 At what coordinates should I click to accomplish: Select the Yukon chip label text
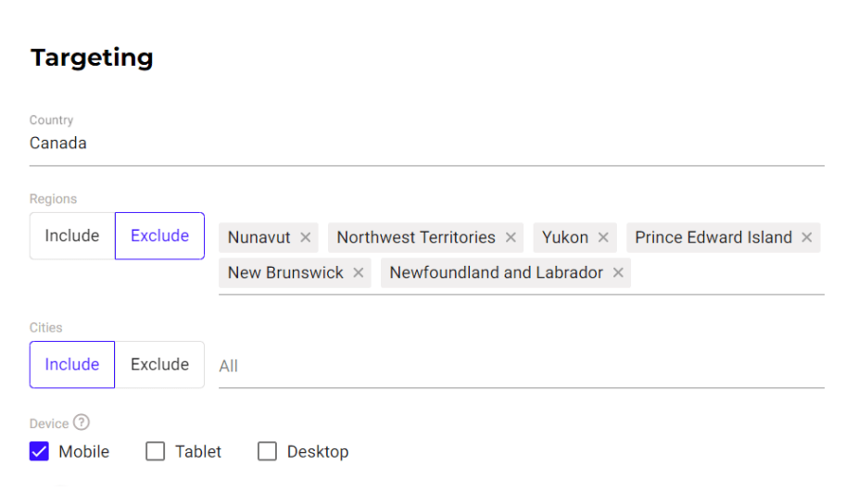pos(565,237)
